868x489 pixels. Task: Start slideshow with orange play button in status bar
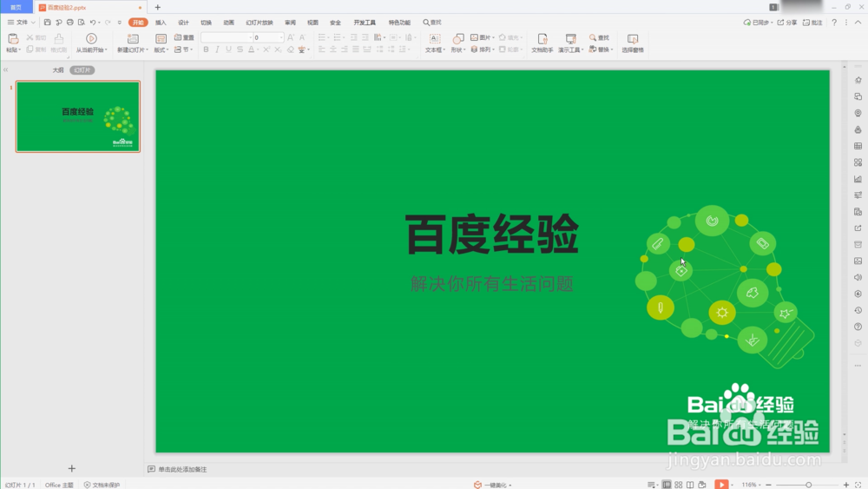pos(721,485)
